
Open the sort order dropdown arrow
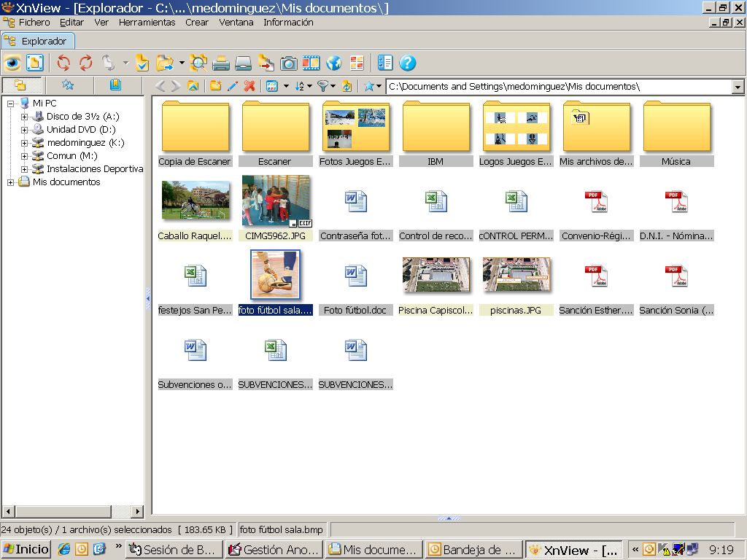coord(310,86)
